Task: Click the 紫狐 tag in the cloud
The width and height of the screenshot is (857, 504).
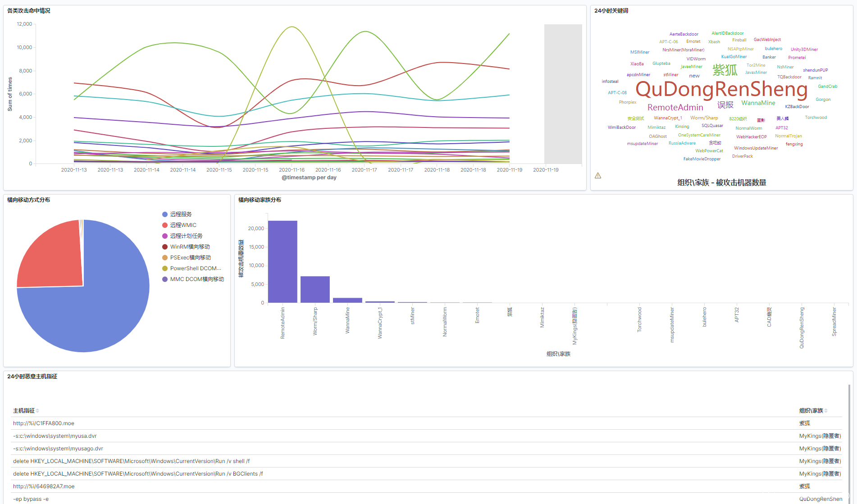Action: 725,70
